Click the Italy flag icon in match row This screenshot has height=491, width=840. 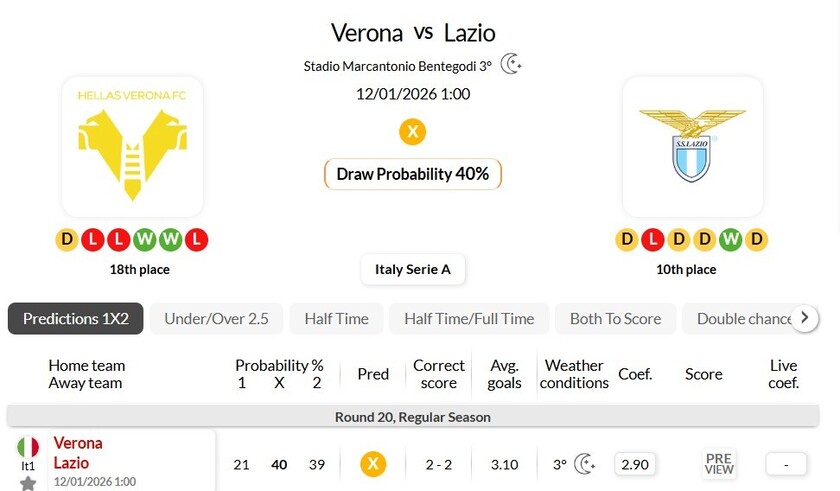(28, 448)
